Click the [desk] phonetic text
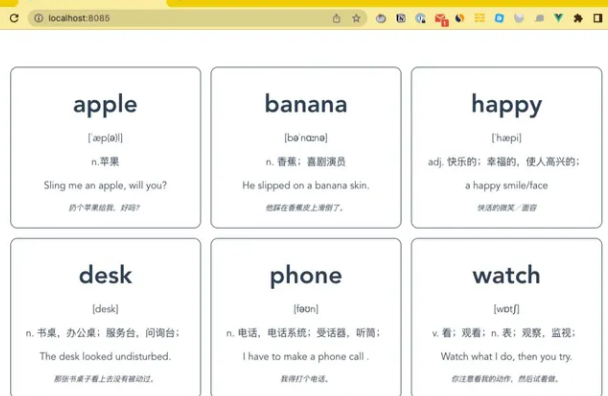Image resolution: width=608 pixels, height=396 pixels. [105, 309]
